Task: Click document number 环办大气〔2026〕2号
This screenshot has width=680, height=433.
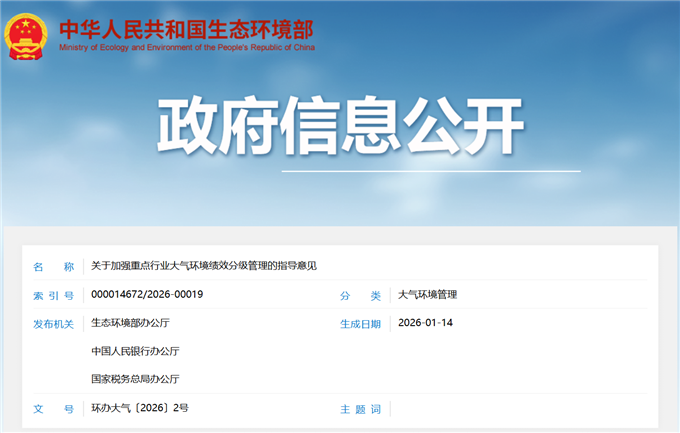Action: (139, 409)
